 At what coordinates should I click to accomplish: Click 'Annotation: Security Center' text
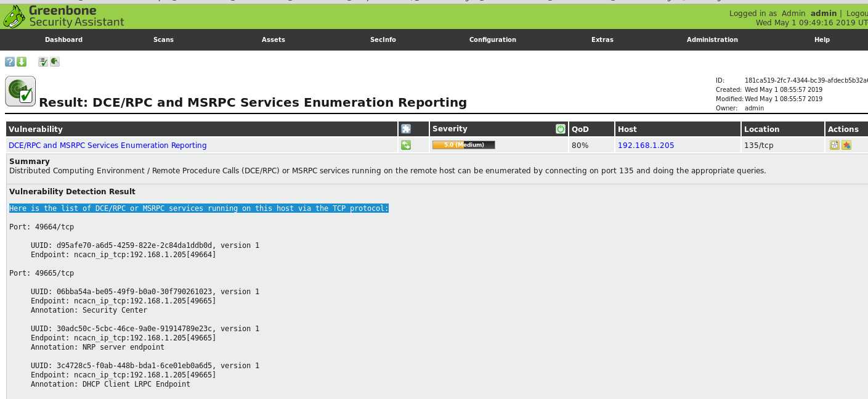(89, 310)
